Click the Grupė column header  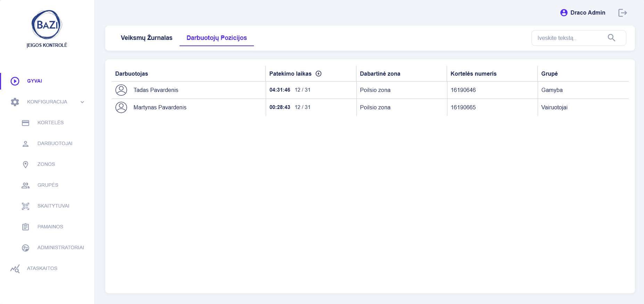550,74
